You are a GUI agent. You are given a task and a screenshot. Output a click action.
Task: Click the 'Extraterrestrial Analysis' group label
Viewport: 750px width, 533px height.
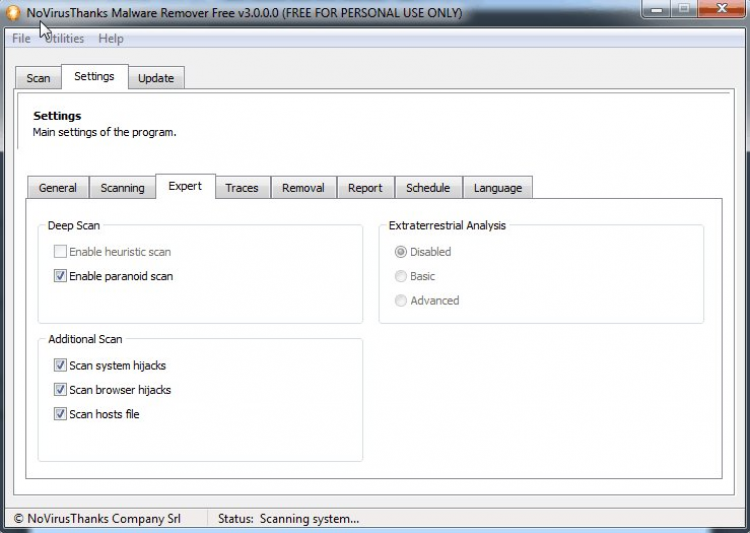point(447,225)
